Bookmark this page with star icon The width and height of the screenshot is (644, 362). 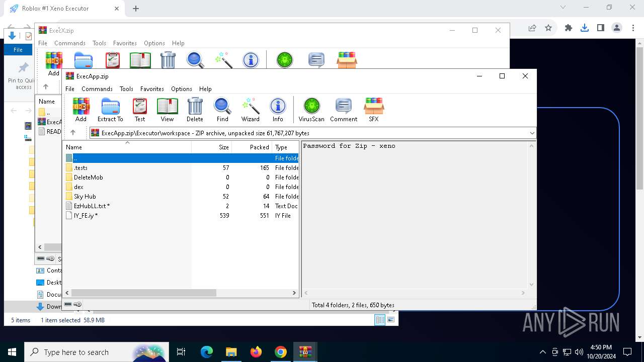pos(548,28)
